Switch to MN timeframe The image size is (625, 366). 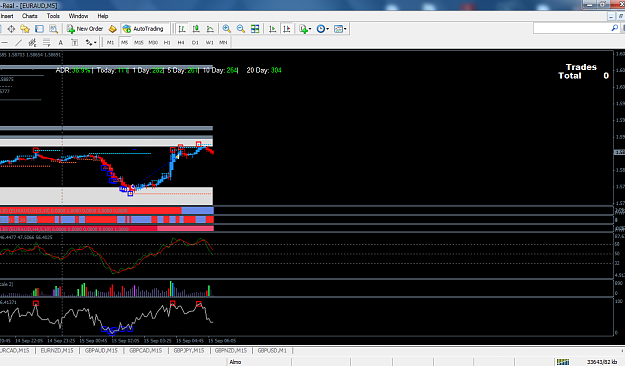click(223, 42)
